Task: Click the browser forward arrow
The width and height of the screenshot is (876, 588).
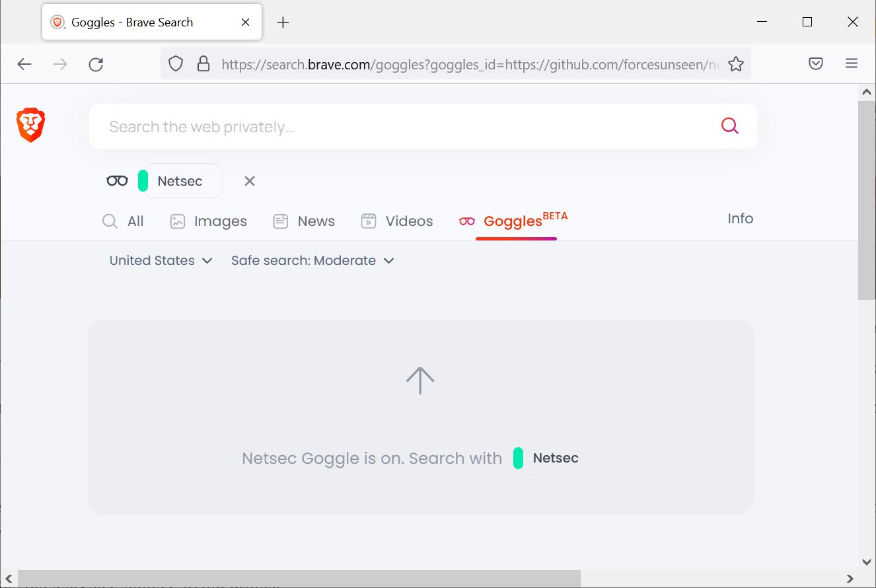Action: pos(60,64)
